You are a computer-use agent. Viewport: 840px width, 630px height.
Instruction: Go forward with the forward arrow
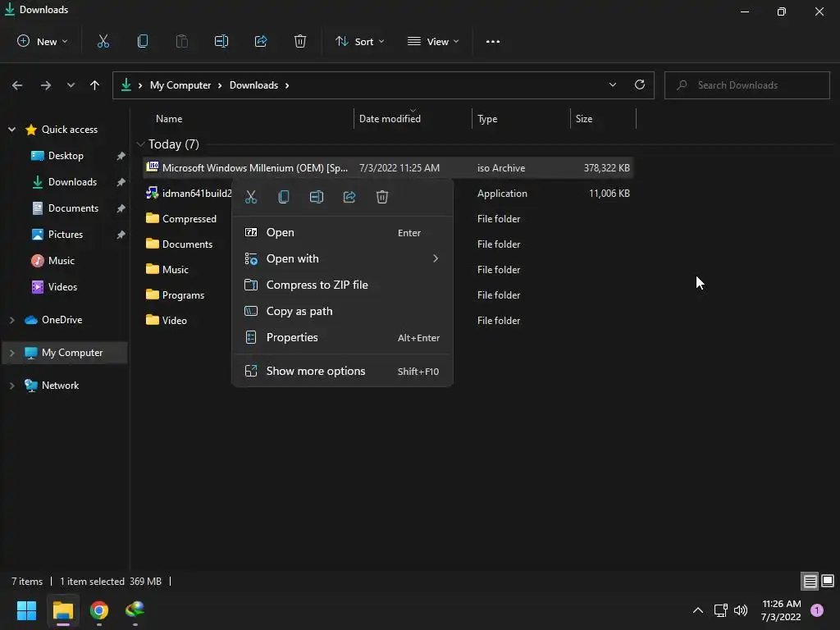point(46,85)
